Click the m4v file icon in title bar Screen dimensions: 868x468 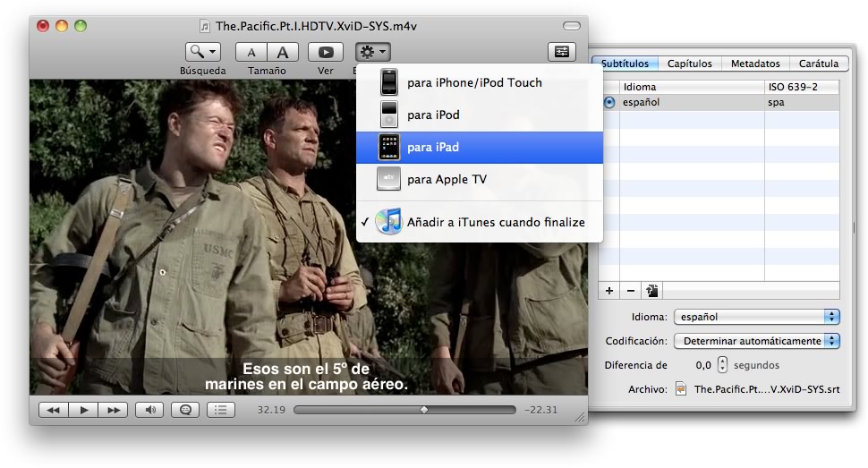205,26
